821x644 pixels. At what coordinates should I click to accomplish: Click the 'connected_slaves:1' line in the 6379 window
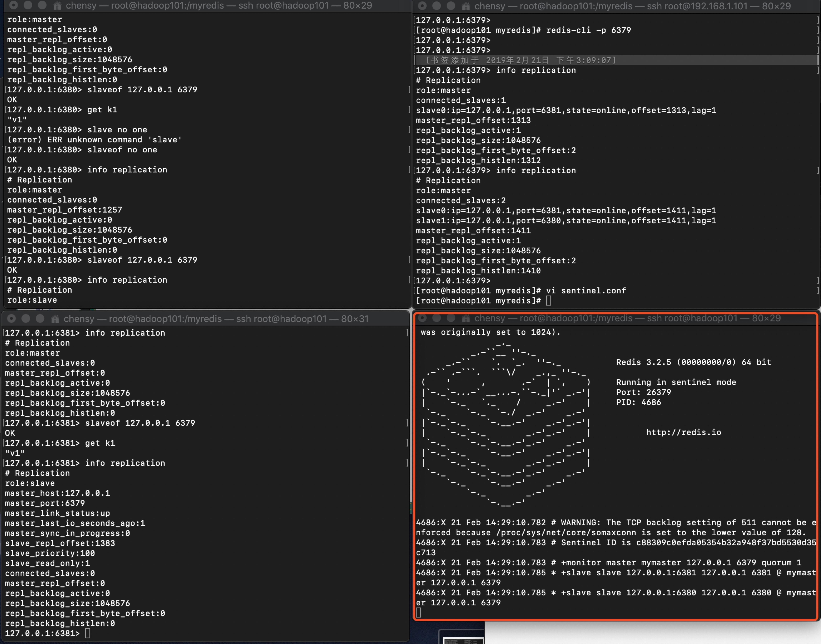coord(460,101)
